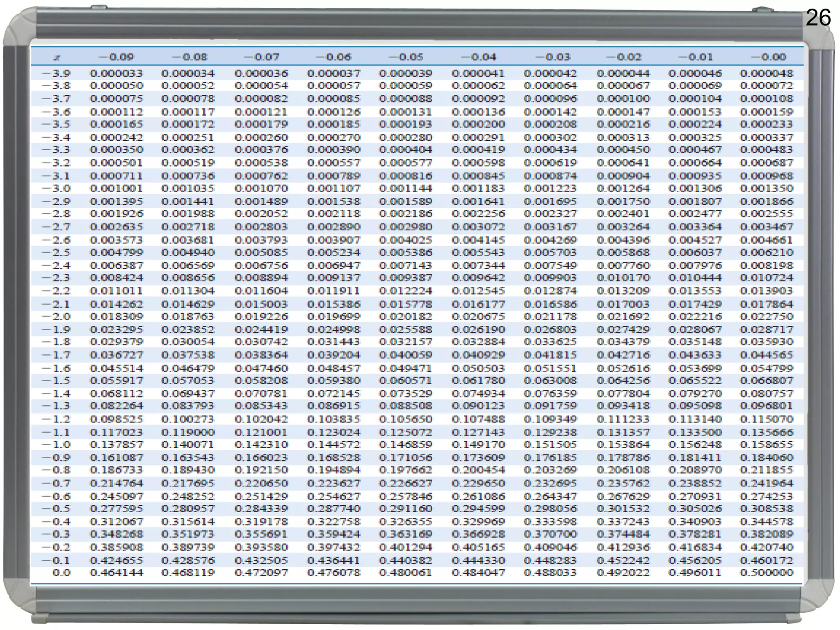Click the −3.9 row label
This screenshot has width=840, height=630.
tap(56, 73)
